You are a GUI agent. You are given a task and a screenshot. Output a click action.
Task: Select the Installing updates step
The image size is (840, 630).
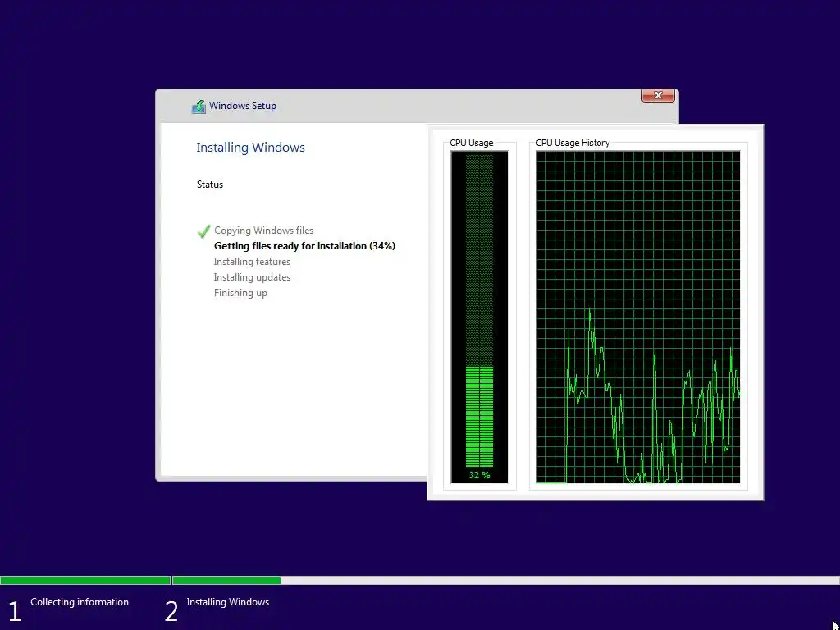pos(252,277)
